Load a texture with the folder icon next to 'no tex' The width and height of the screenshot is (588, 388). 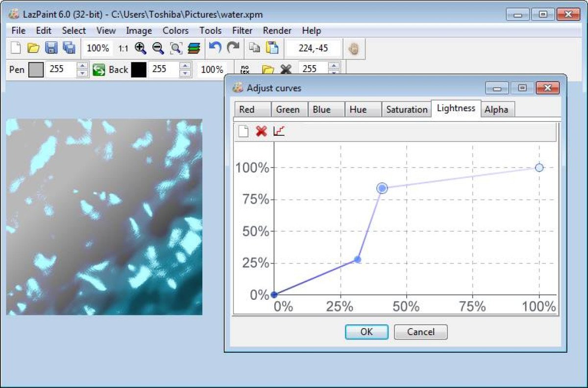[x=268, y=70]
